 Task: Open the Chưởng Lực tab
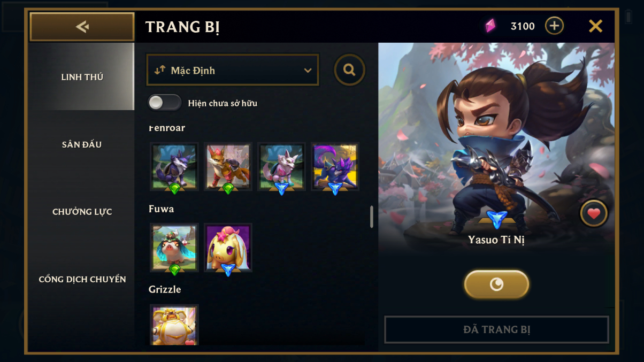[82, 212]
